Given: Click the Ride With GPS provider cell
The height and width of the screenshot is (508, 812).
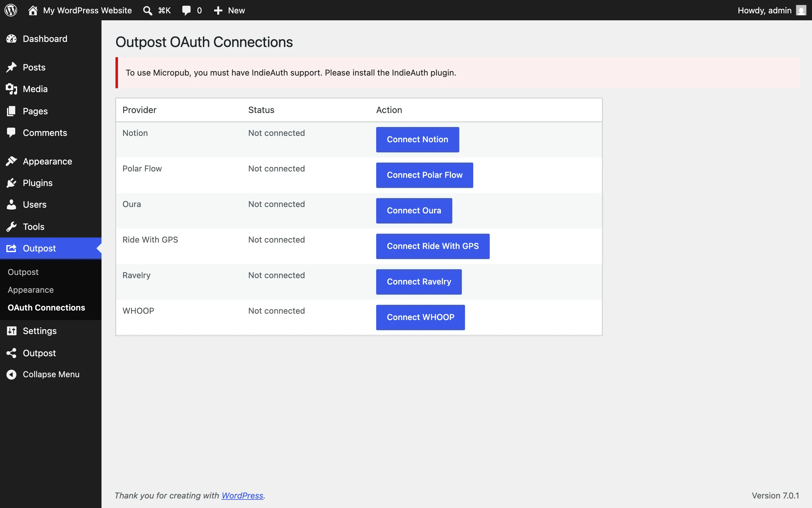Looking at the screenshot, I should (x=150, y=240).
